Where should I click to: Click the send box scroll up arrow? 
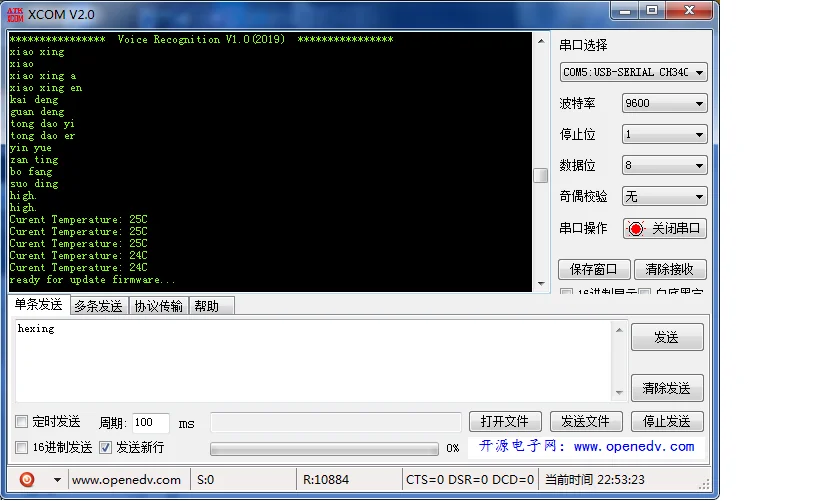[619, 330]
